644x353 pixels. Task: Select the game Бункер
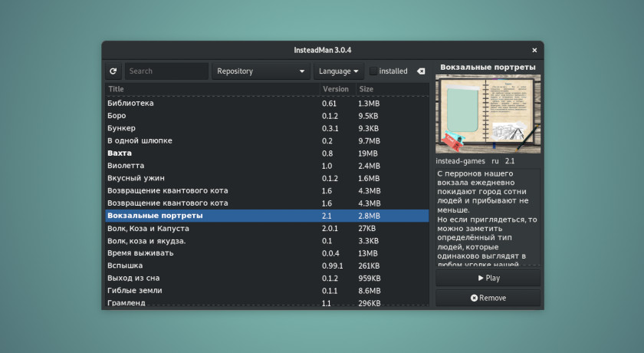click(121, 128)
